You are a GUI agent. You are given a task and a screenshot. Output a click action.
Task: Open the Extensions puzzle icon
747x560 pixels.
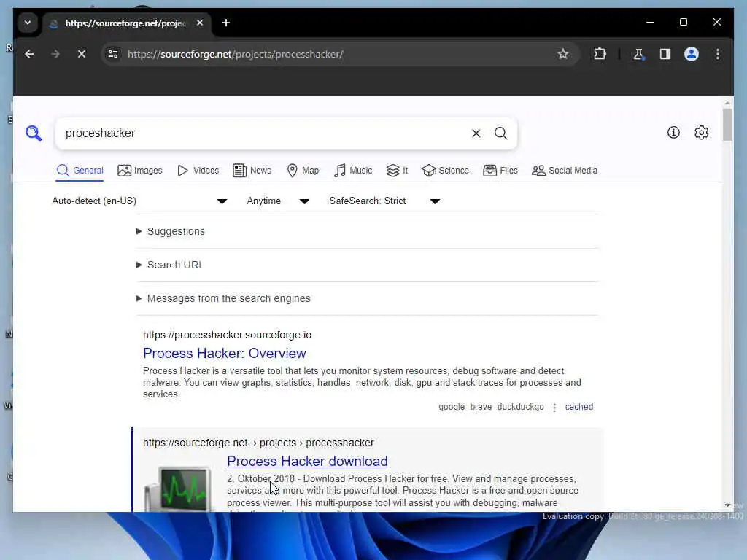tap(600, 54)
